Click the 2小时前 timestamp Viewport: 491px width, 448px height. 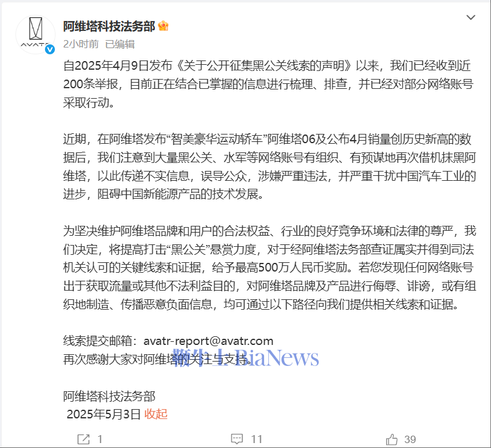tap(81, 44)
